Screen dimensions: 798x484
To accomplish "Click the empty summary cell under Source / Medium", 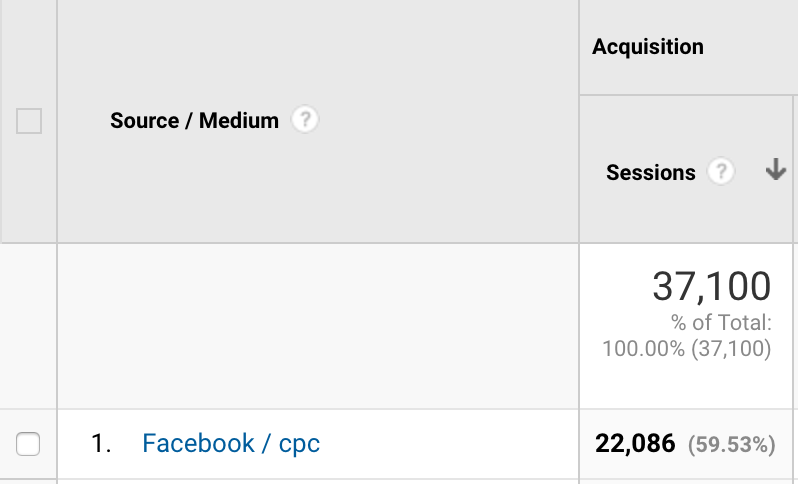I will click(318, 326).
